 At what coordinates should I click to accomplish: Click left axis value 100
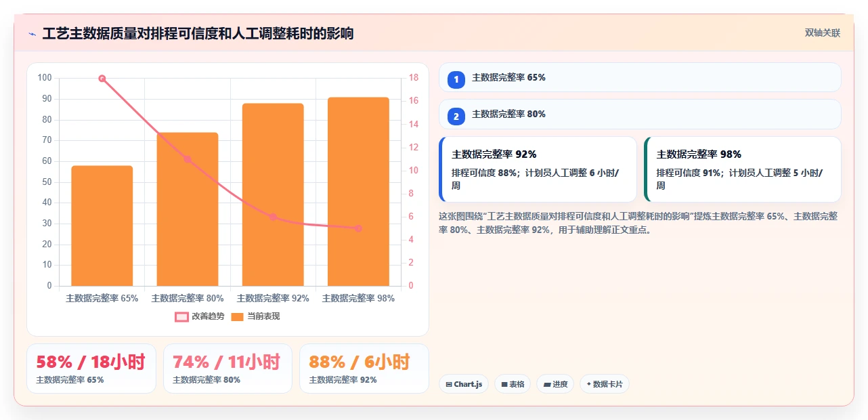click(45, 78)
